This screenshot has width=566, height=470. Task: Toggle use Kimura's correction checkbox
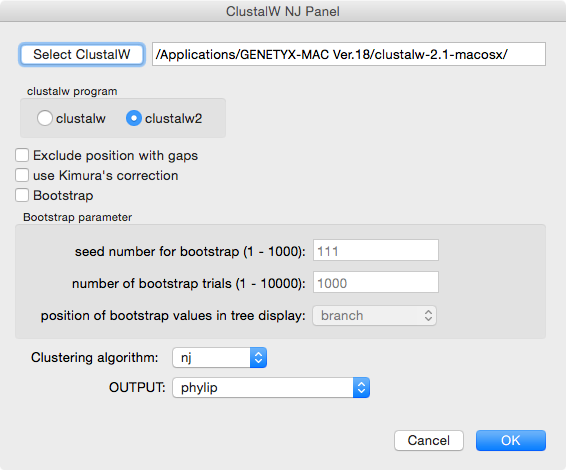22,175
